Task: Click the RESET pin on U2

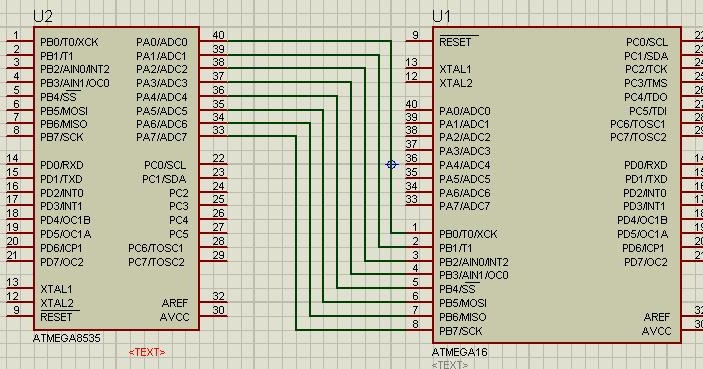Action: pyautogui.click(x=56, y=317)
